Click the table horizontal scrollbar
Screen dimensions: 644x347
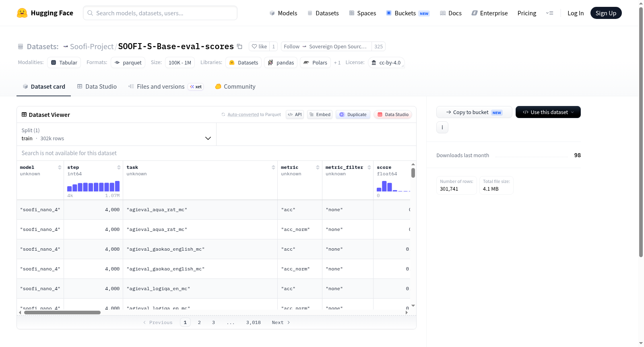pos(62,312)
